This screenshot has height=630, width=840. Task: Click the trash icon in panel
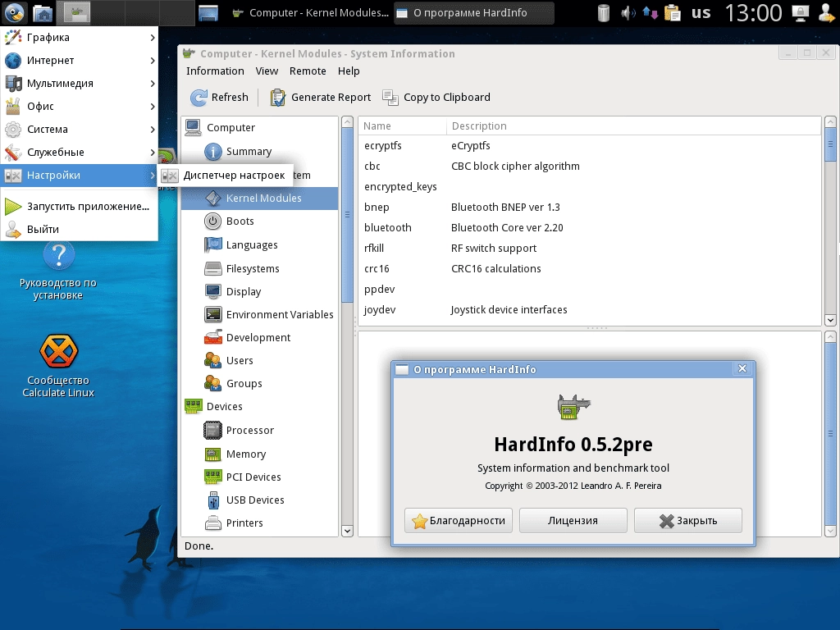tap(603, 13)
